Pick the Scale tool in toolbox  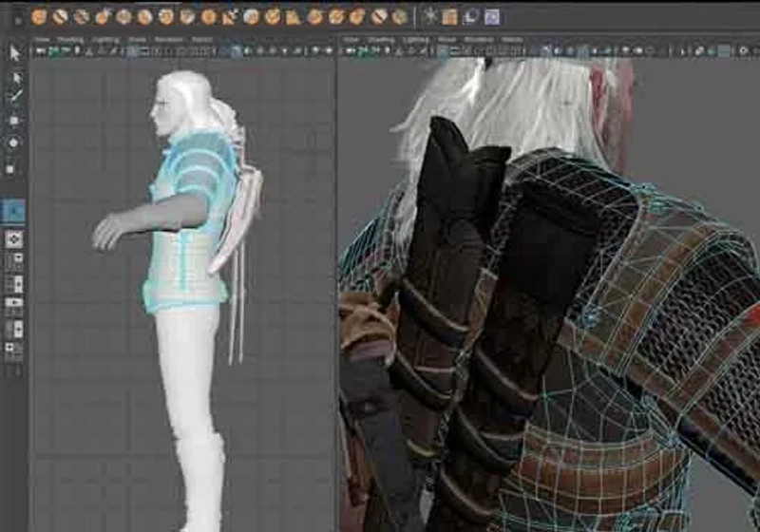pos(9,168)
